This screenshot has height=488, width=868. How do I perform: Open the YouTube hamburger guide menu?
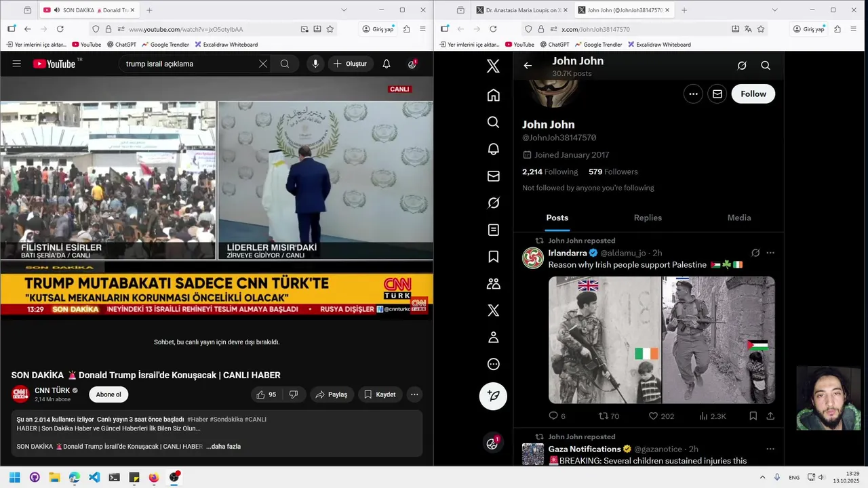coord(17,64)
